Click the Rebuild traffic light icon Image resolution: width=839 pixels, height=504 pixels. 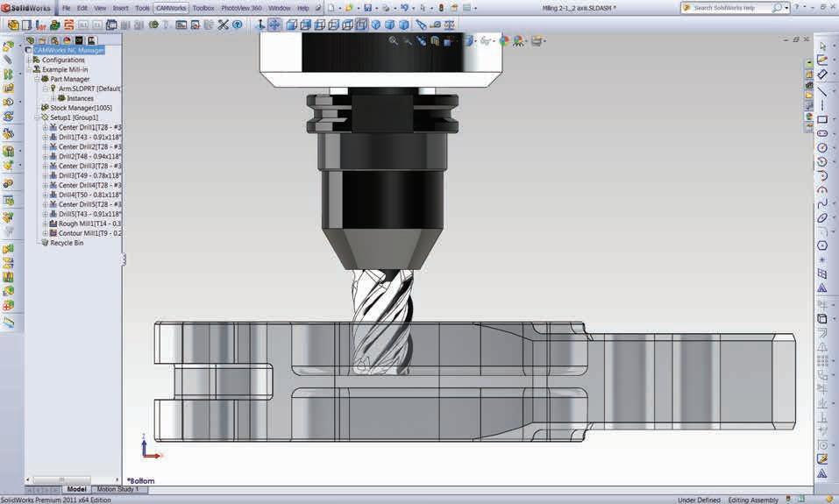pos(441,8)
